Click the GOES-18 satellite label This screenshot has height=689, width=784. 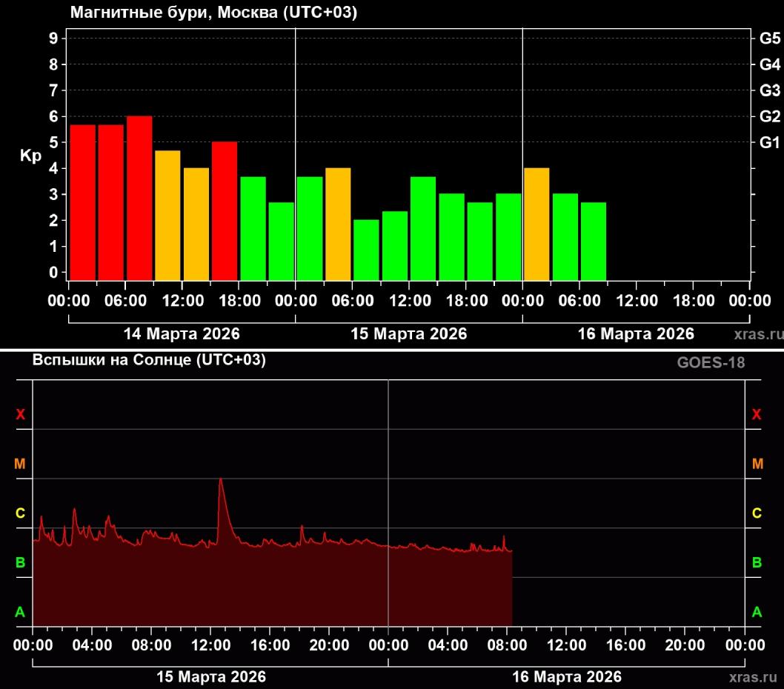click(710, 362)
